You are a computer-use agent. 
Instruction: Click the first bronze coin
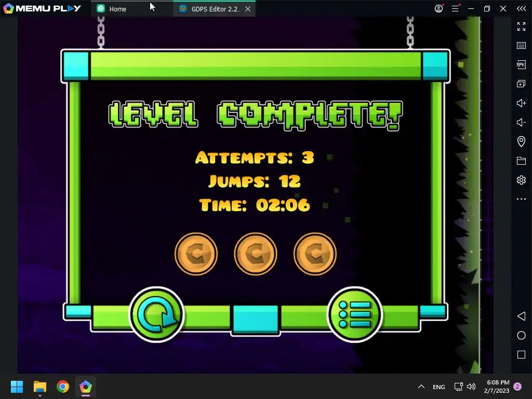tap(196, 254)
